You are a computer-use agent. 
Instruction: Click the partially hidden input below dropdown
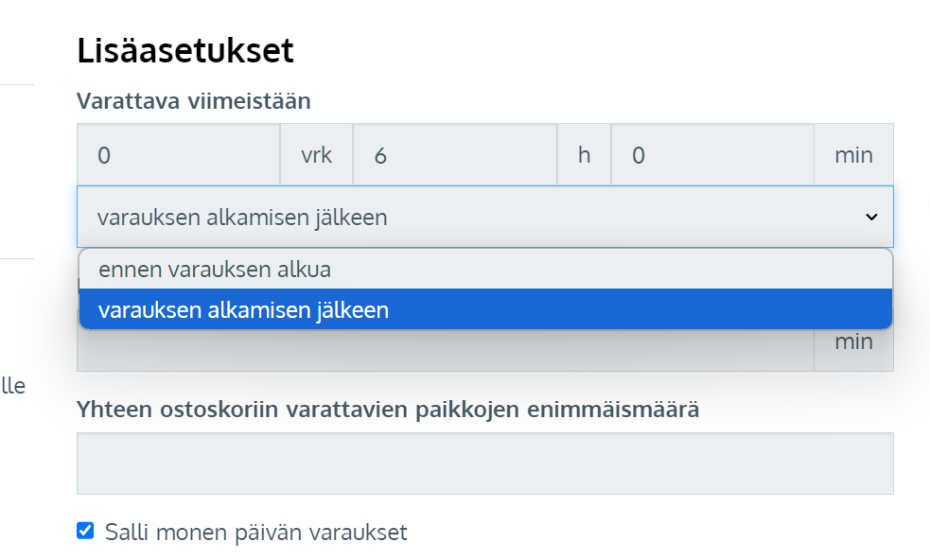tap(445, 350)
